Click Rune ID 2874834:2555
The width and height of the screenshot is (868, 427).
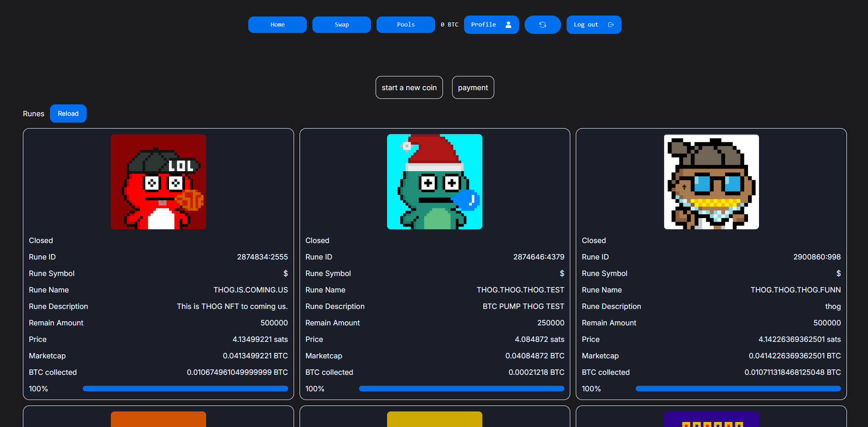[262, 257]
